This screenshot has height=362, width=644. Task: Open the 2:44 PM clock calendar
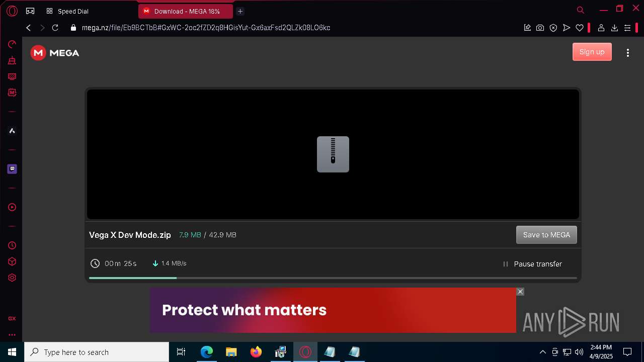tap(601, 352)
